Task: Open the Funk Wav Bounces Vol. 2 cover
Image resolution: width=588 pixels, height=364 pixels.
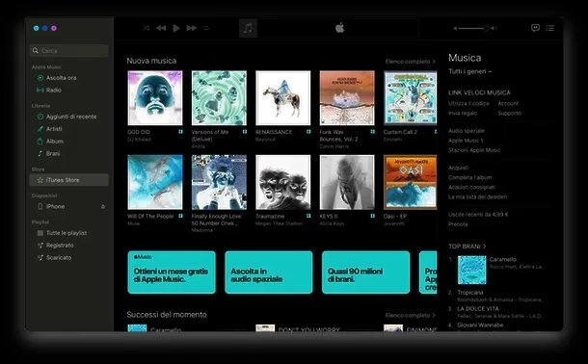Action: 347,98
